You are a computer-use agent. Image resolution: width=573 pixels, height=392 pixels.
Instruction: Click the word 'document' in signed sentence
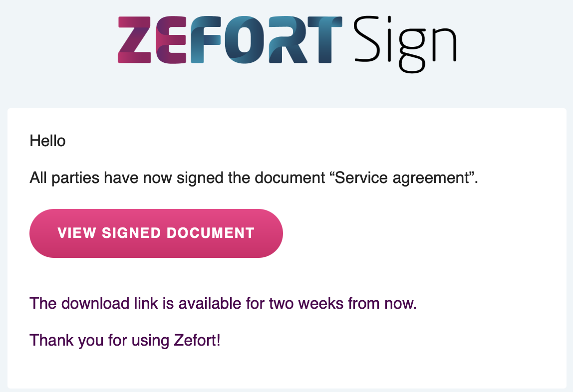[290, 178]
